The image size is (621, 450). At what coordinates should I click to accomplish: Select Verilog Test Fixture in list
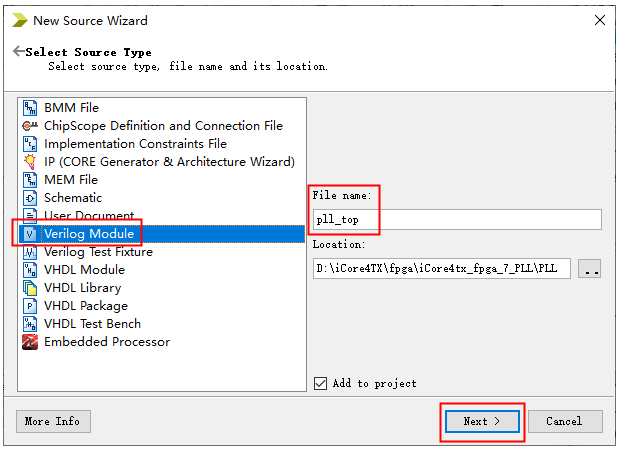point(98,252)
